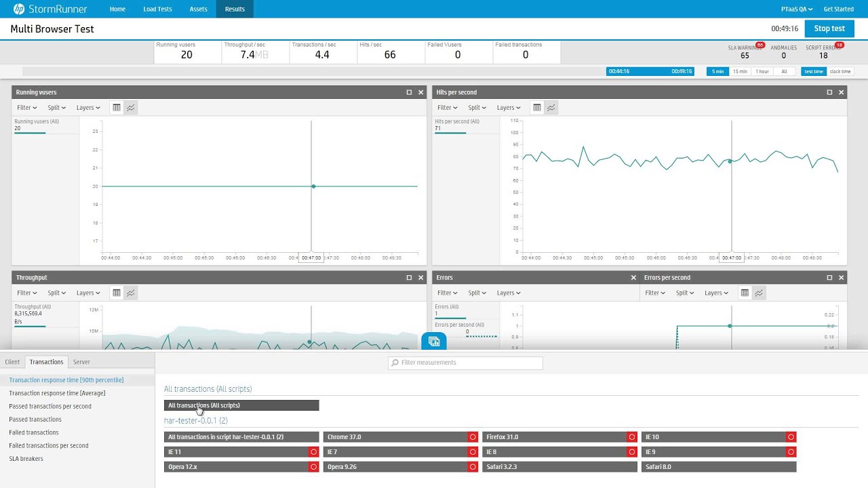Click red alert icon on IE 10
This screenshot has width=868, height=488.
tap(791, 437)
